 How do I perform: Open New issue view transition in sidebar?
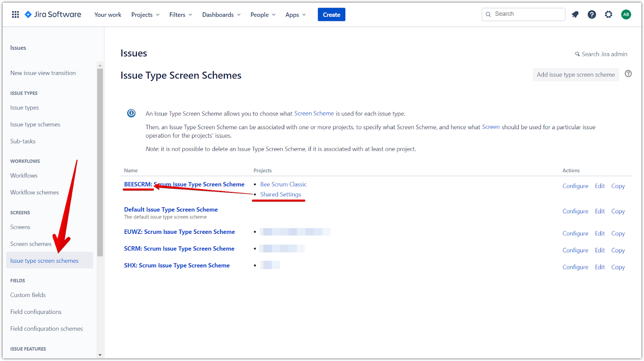43,73
